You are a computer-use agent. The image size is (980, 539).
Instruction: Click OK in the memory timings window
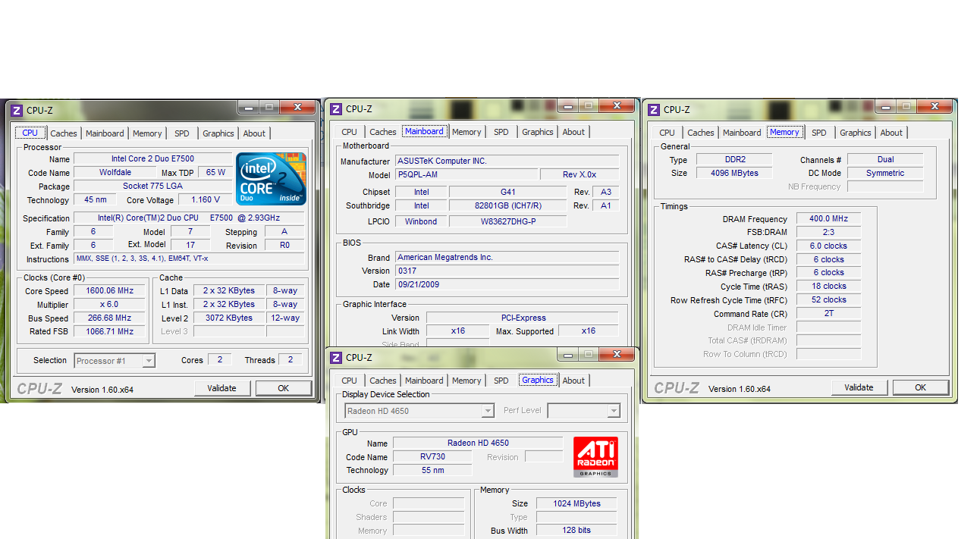[x=920, y=387]
